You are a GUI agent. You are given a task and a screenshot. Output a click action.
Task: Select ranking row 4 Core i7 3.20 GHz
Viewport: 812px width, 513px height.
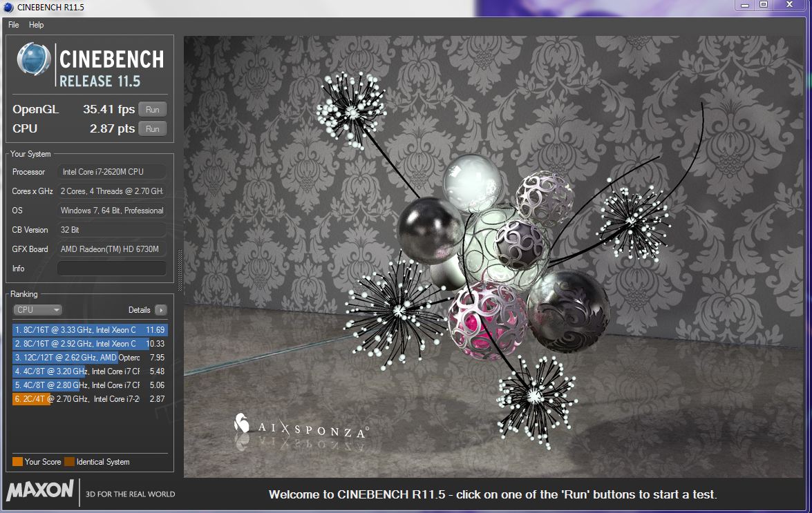(x=90, y=371)
